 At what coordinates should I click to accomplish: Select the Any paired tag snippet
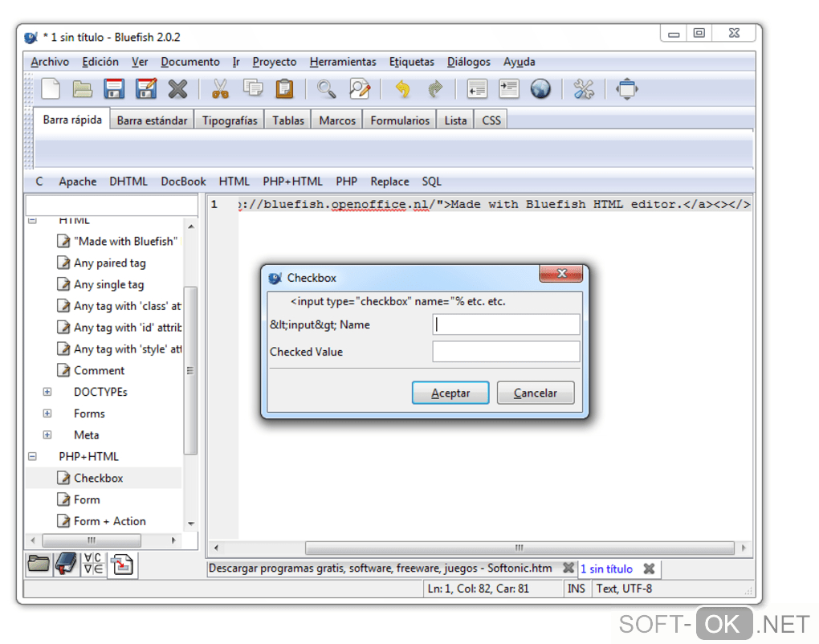102,263
